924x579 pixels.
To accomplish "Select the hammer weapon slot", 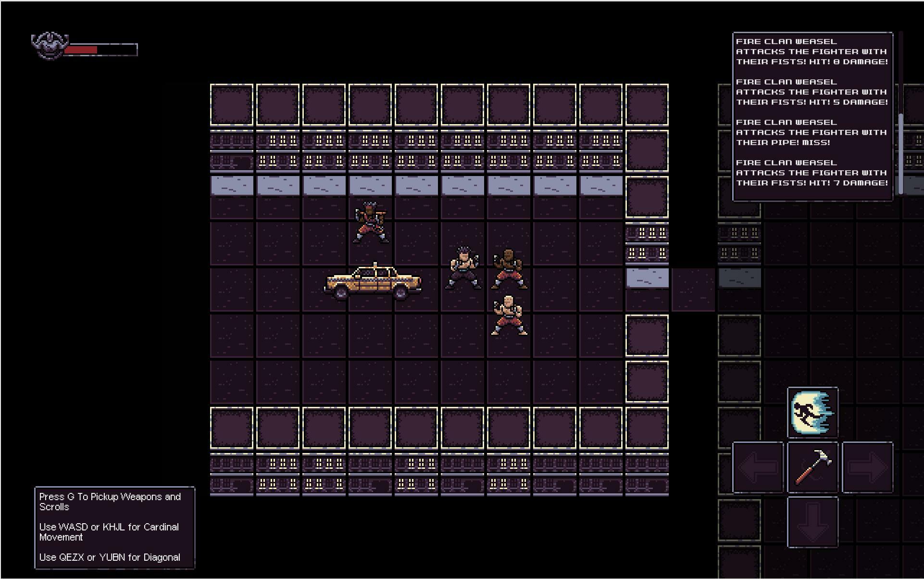I will 812,467.
